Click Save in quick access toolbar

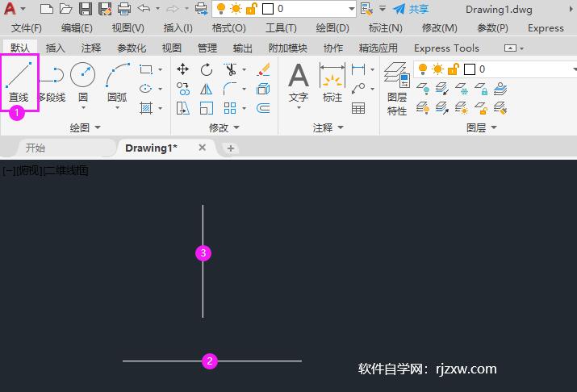86,8
